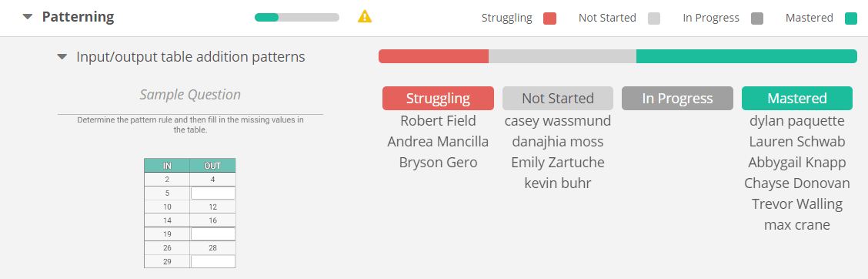868x279 pixels.
Task: Select the In Progress column header button
Action: tap(678, 98)
